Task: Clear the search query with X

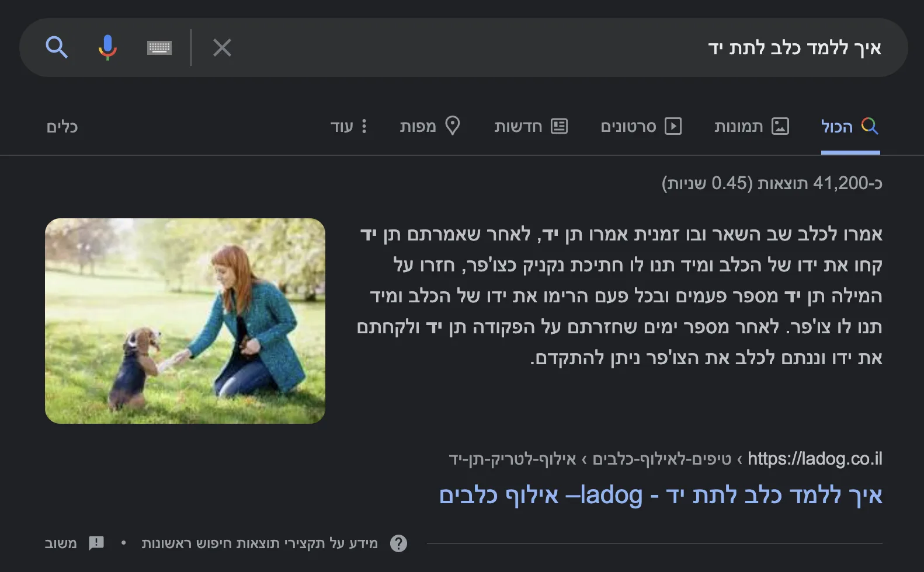Action: coord(222,47)
